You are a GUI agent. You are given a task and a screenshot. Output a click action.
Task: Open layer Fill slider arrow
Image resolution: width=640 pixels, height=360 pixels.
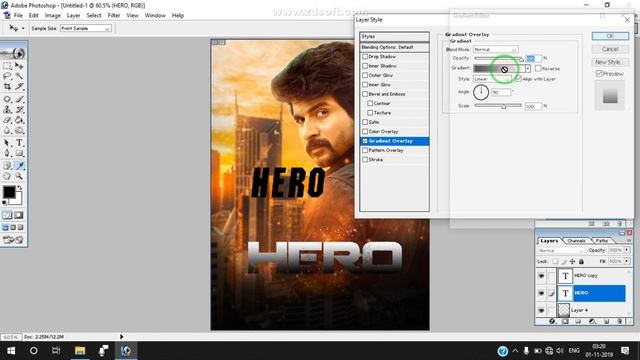tap(627, 261)
